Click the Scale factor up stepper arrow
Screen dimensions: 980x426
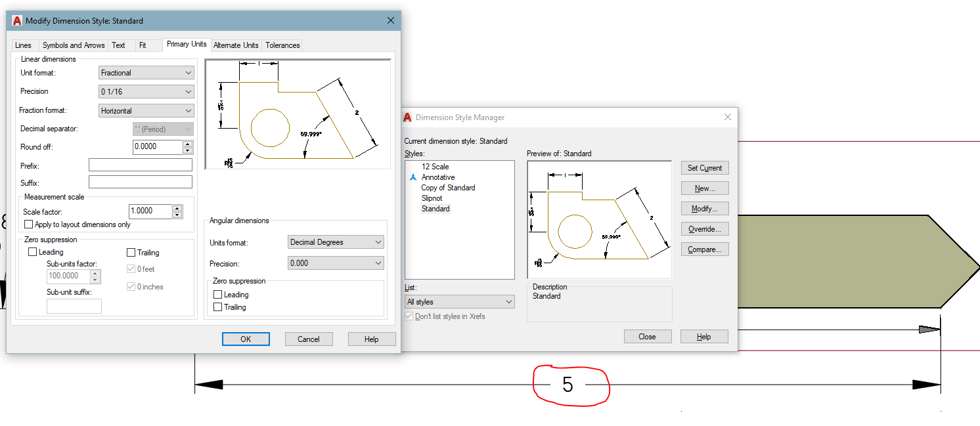[176, 208]
